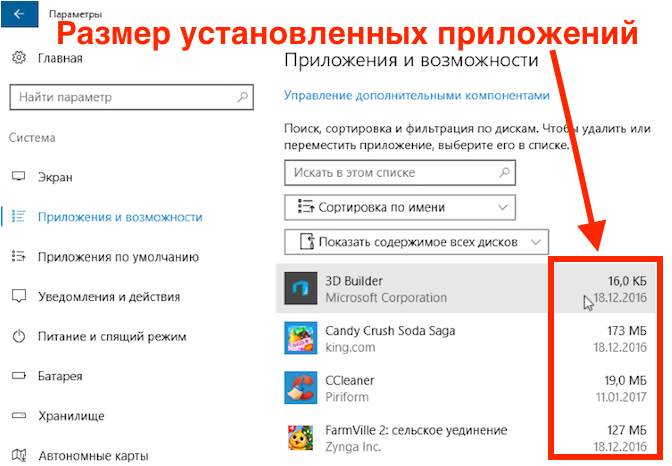Open Главная settings home gear icon

pyautogui.click(x=19, y=57)
